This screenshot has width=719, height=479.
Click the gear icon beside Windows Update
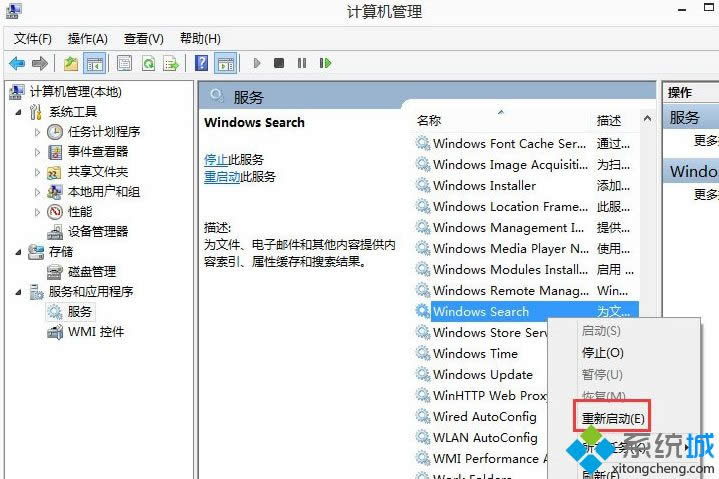coord(422,374)
